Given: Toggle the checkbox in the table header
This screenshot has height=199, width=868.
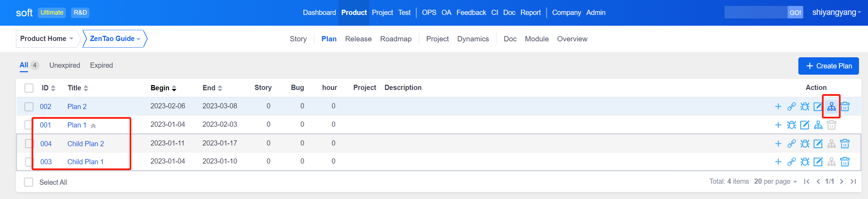Looking at the screenshot, I should coord(29,88).
